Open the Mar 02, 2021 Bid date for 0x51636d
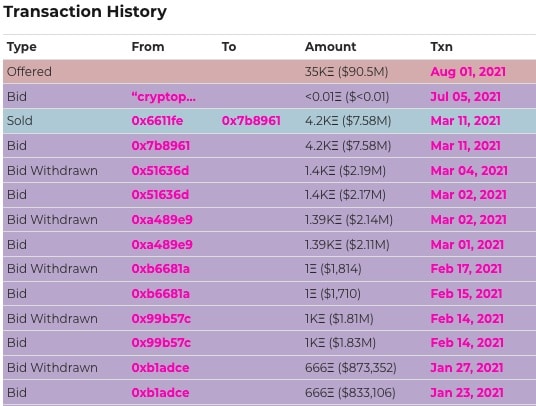The height and width of the screenshot is (406, 536). pyautogui.click(x=468, y=195)
